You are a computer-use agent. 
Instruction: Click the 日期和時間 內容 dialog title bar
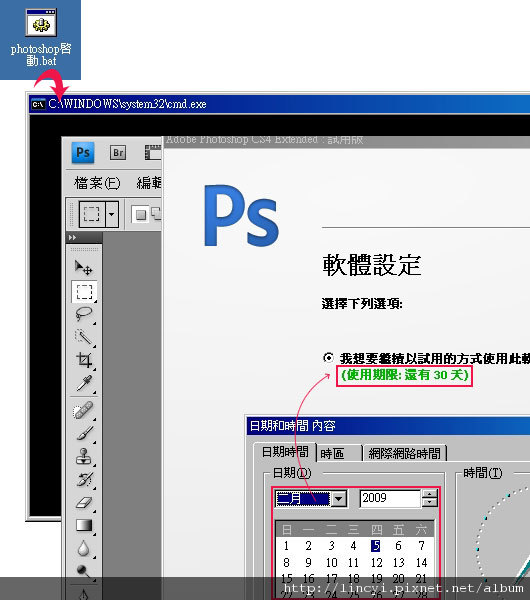(388, 426)
